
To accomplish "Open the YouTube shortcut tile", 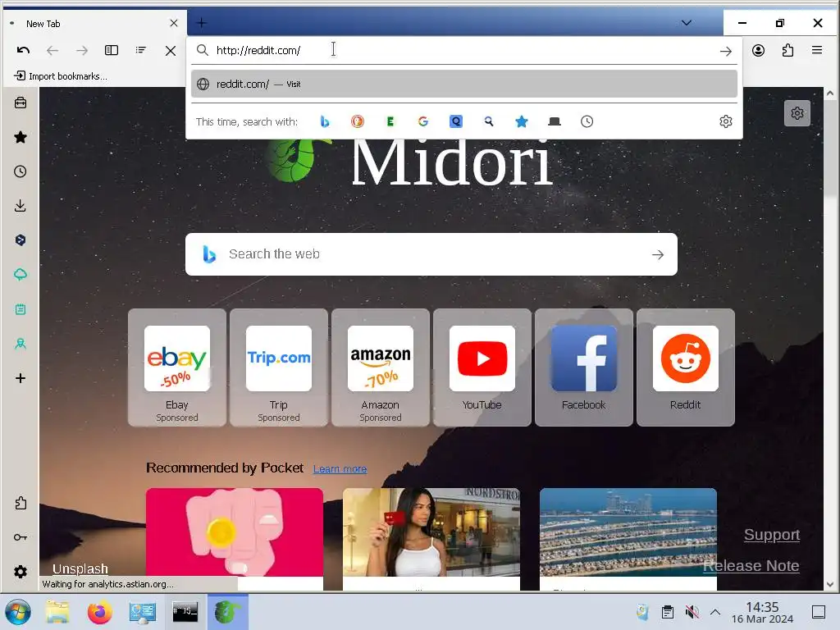I will (x=482, y=367).
